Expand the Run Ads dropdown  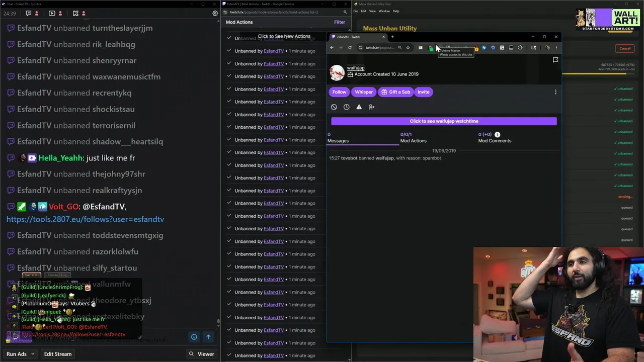click(33, 354)
